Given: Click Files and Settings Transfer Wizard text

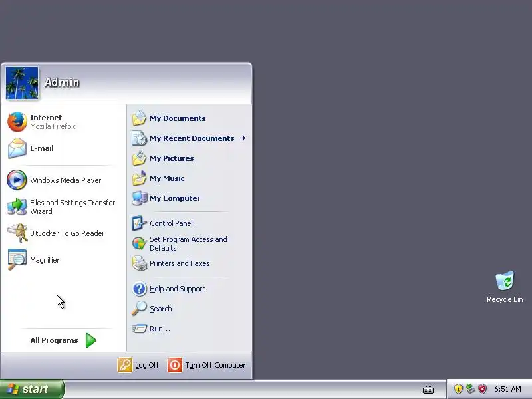Looking at the screenshot, I should click(72, 207).
